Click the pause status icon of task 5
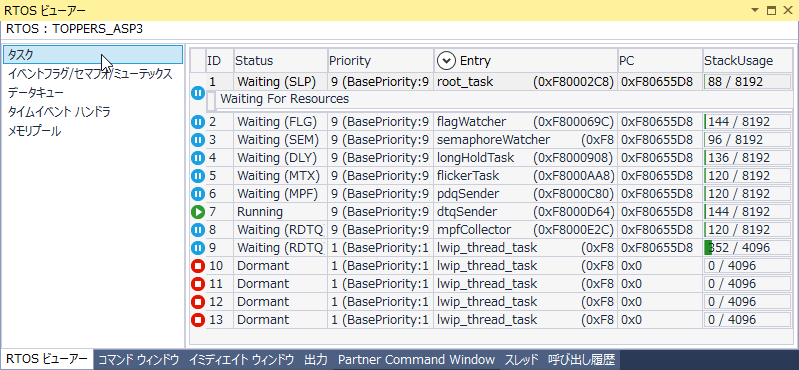799x370 pixels. tap(198, 176)
